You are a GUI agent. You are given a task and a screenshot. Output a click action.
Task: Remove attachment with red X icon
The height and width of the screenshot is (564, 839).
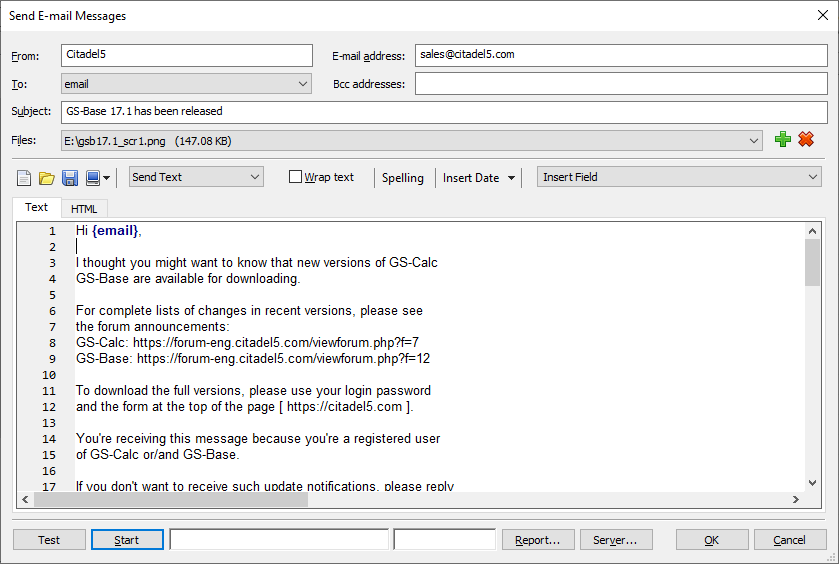pos(806,140)
